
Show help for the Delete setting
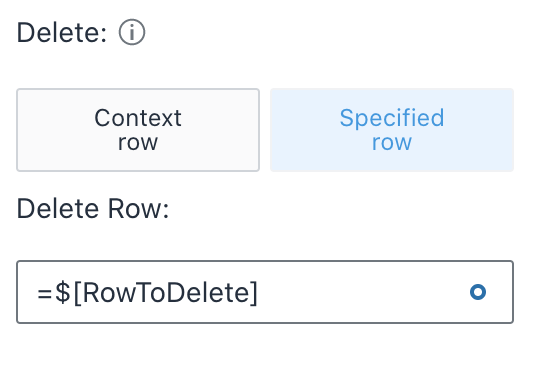click(132, 32)
